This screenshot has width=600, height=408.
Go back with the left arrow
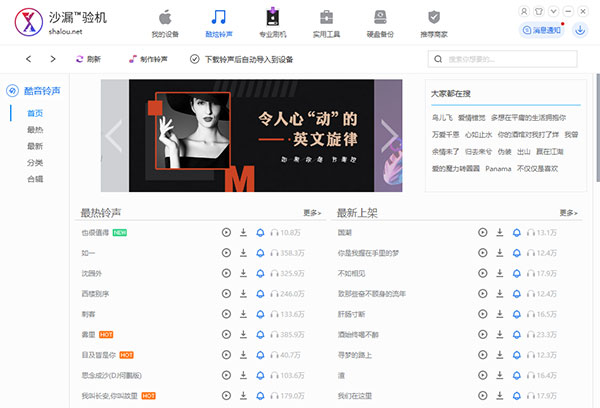click(x=29, y=59)
